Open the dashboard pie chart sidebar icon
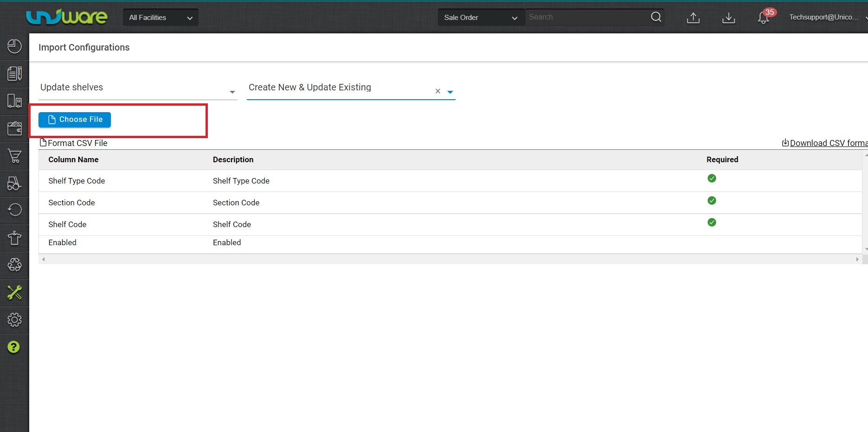 pos(14,46)
